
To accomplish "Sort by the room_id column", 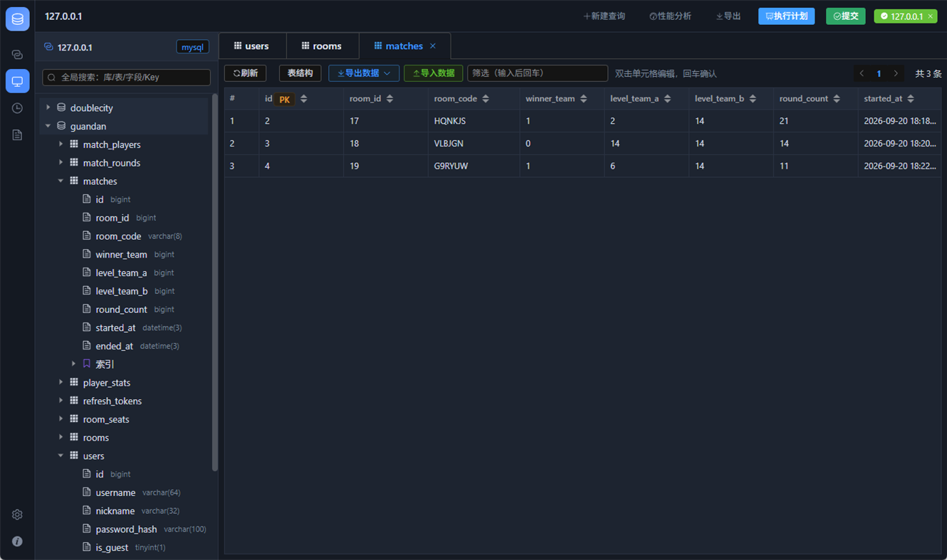I will (x=389, y=99).
